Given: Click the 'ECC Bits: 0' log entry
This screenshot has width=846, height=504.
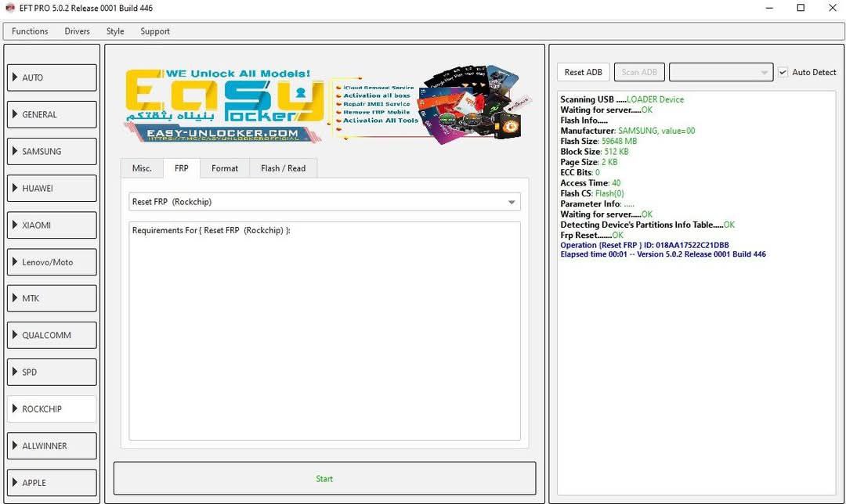Looking at the screenshot, I should pos(580,172).
